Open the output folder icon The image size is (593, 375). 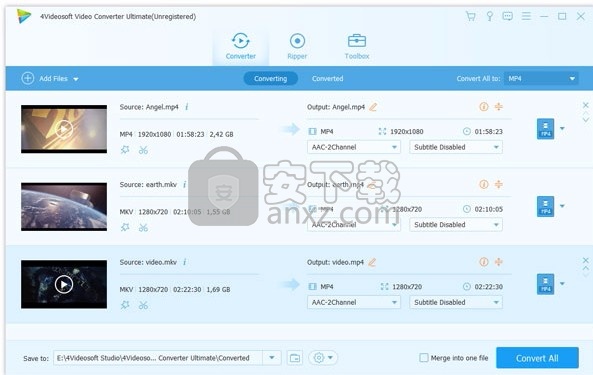coord(295,358)
